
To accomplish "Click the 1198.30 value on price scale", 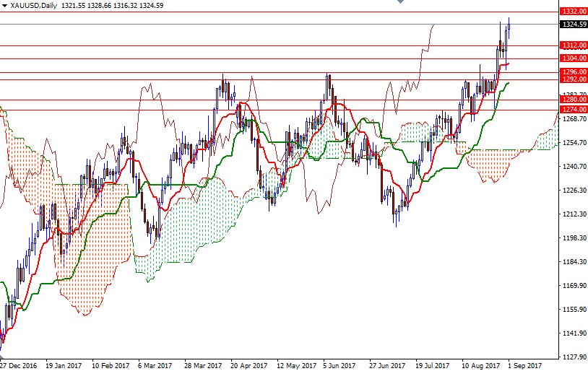I will 573,238.
